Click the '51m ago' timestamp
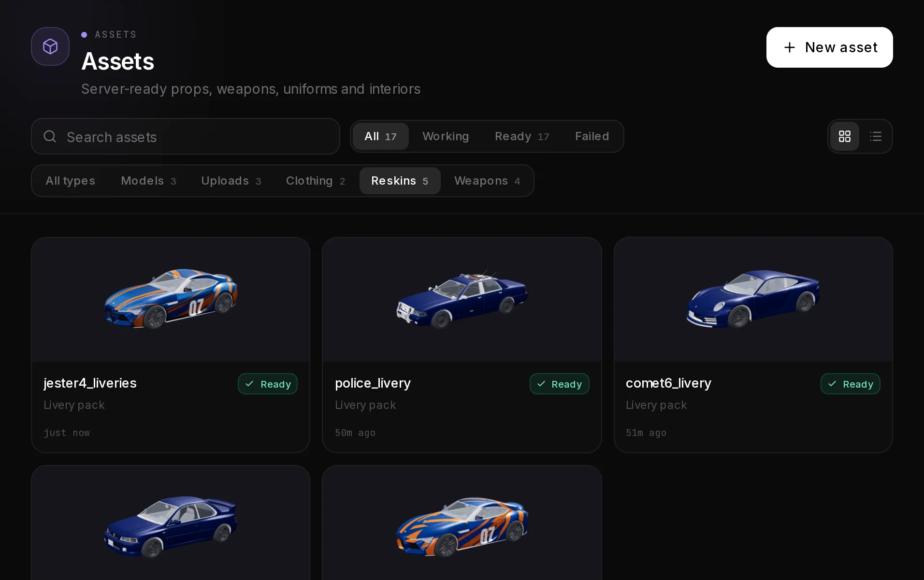Image resolution: width=924 pixels, height=580 pixels. (x=646, y=433)
